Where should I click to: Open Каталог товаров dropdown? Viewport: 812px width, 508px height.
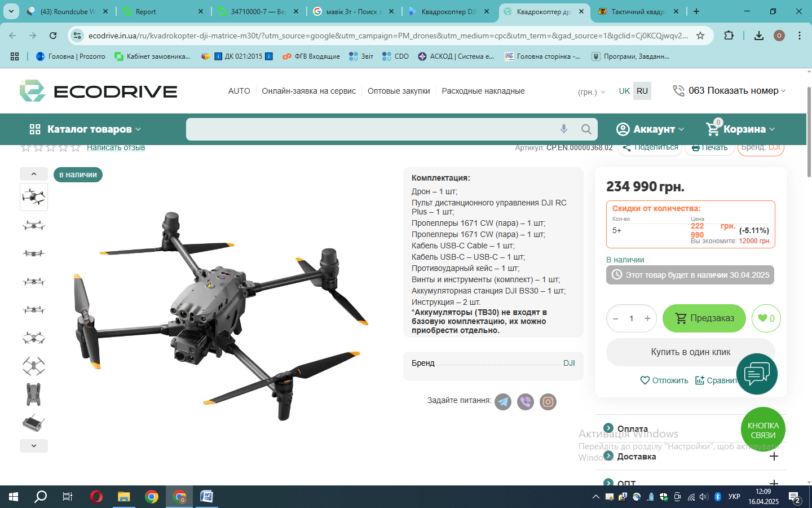point(85,129)
